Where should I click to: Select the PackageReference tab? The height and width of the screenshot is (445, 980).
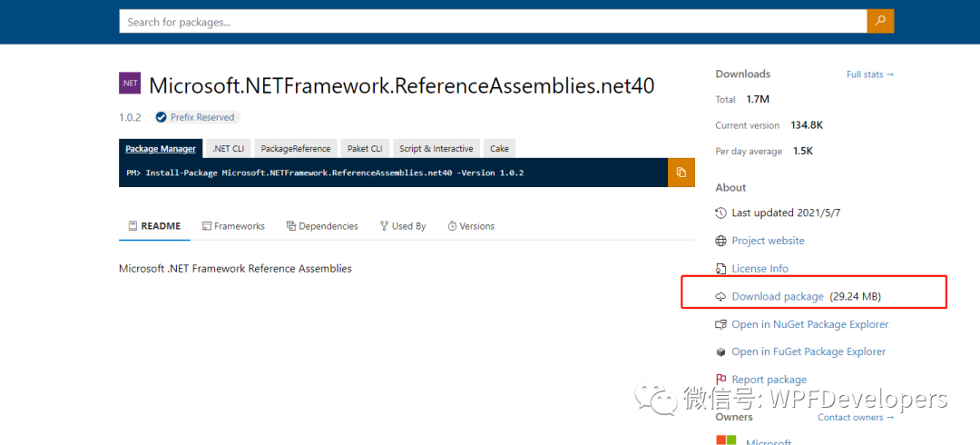296,148
